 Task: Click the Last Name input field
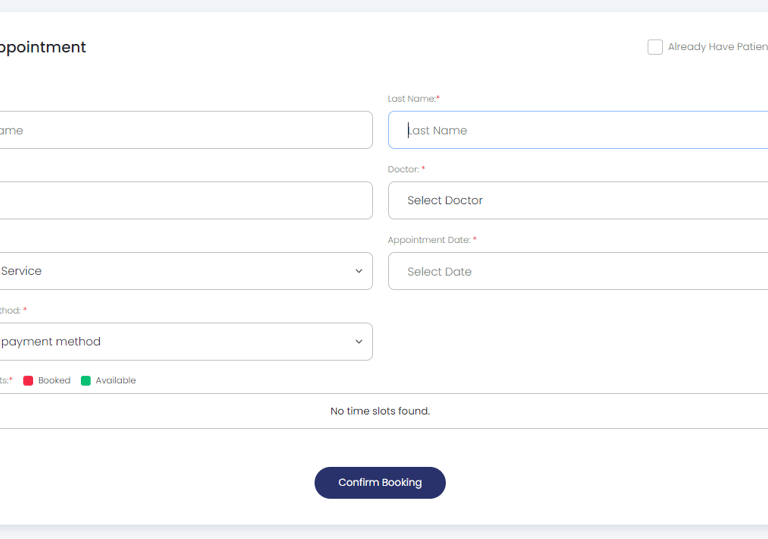coord(580,130)
